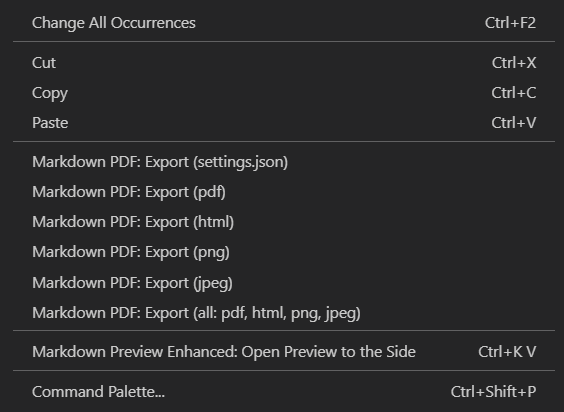Choose Paste from the context menu

coord(284,123)
